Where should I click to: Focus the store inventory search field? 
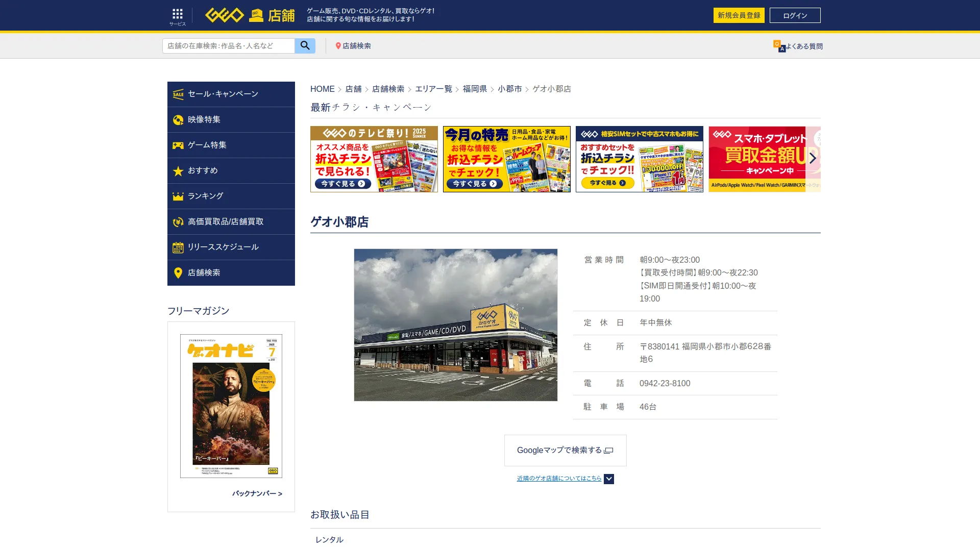tap(228, 46)
